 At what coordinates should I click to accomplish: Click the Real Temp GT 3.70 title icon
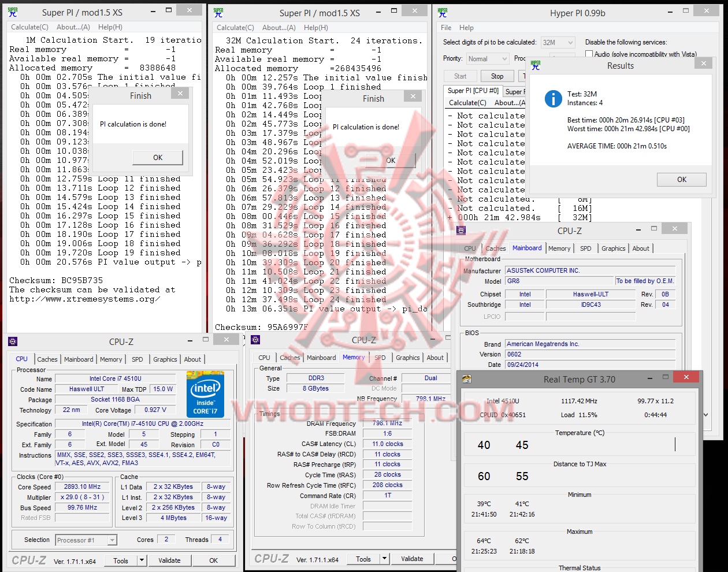tap(467, 379)
